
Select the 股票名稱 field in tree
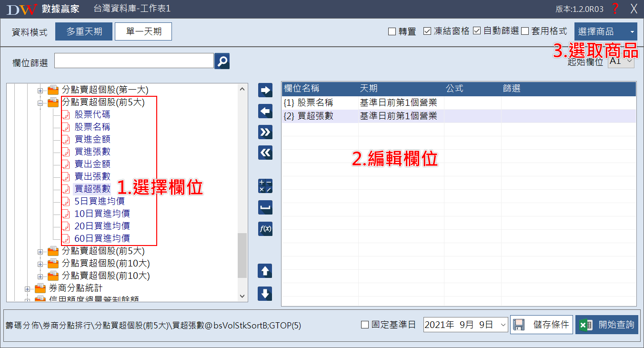point(92,127)
